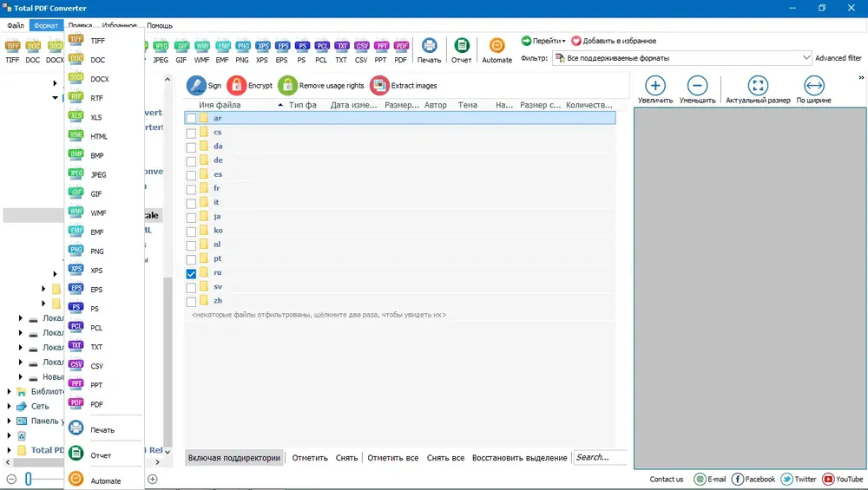Click Добавить в избранное
This screenshot has height=490, width=868.
tap(614, 41)
